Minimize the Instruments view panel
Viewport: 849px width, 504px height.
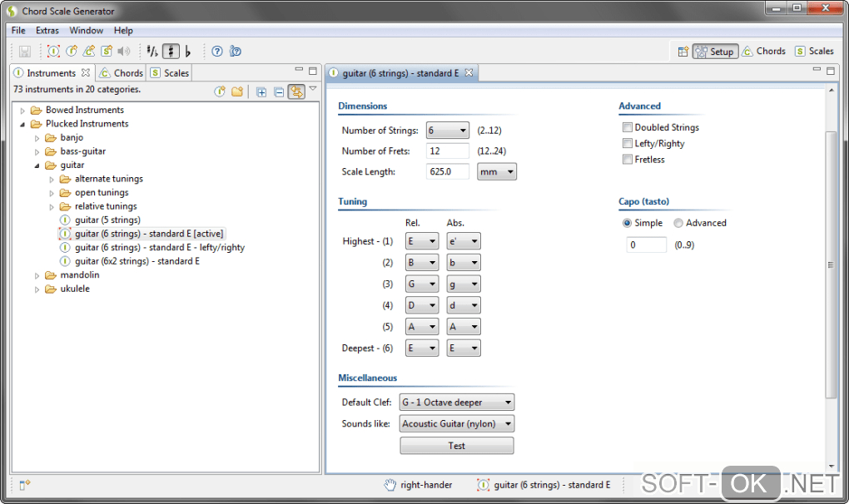tap(299, 70)
